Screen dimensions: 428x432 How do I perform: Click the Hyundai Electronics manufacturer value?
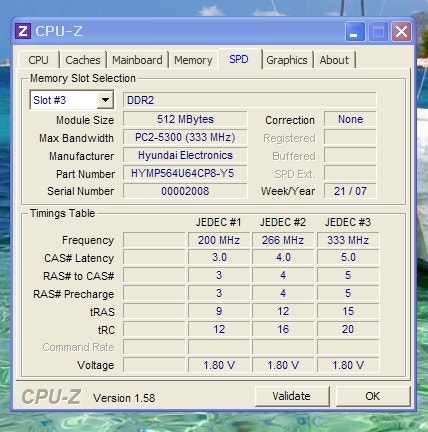coord(185,155)
